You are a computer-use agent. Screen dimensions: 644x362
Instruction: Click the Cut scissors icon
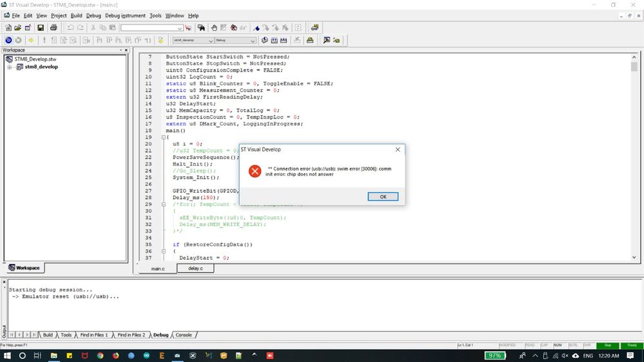[93, 28]
